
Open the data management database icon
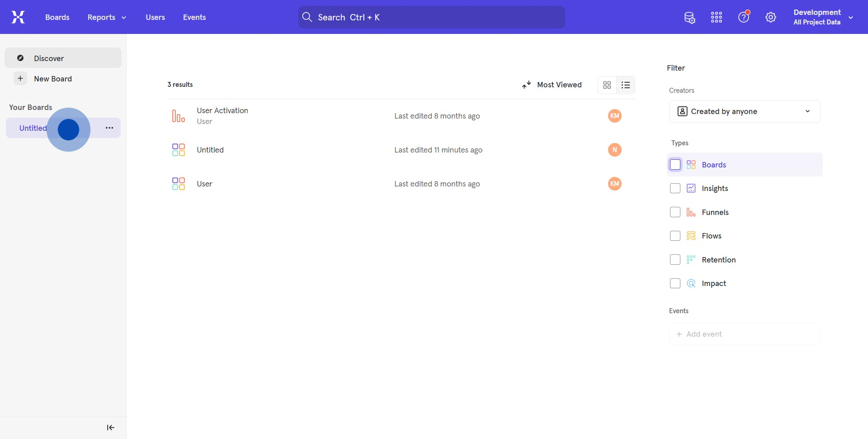coord(689,18)
